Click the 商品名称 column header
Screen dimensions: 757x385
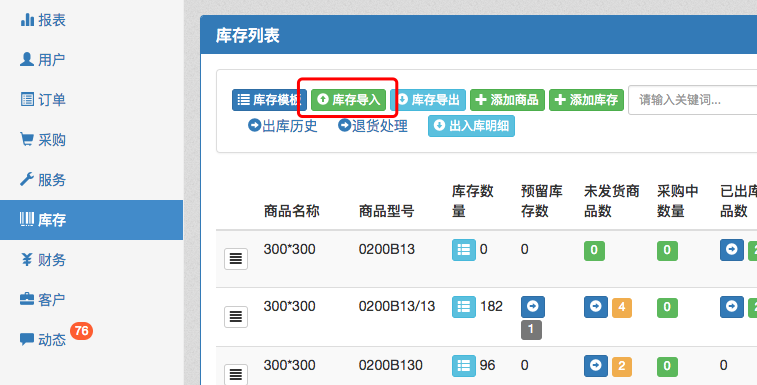tap(292, 211)
